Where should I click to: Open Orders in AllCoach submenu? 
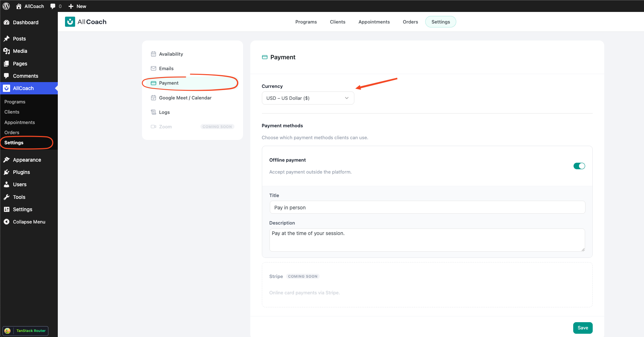(x=12, y=132)
